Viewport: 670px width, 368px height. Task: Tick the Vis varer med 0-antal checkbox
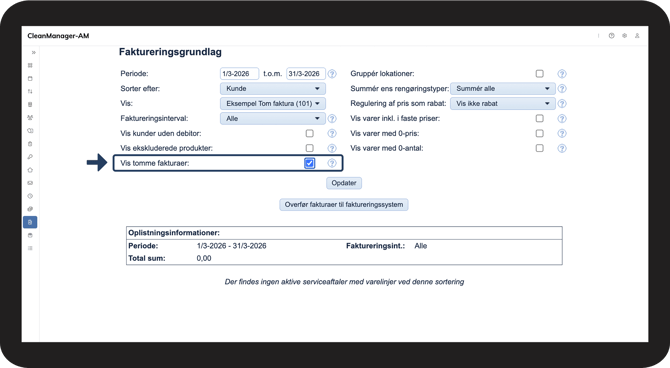point(540,148)
